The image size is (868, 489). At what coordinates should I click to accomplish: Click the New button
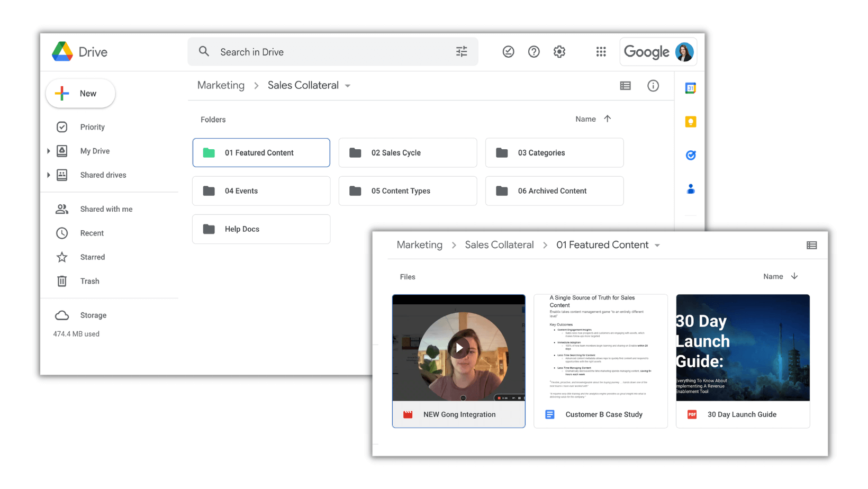pyautogui.click(x=80, y=94)
